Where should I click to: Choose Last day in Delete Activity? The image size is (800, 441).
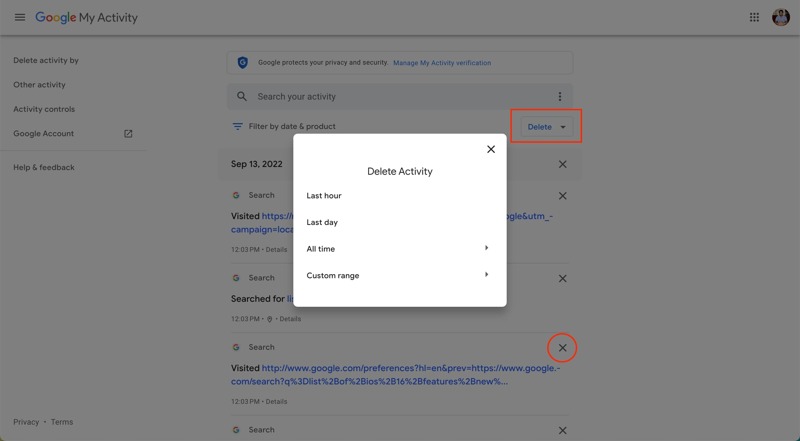click(x=322, y=222)
